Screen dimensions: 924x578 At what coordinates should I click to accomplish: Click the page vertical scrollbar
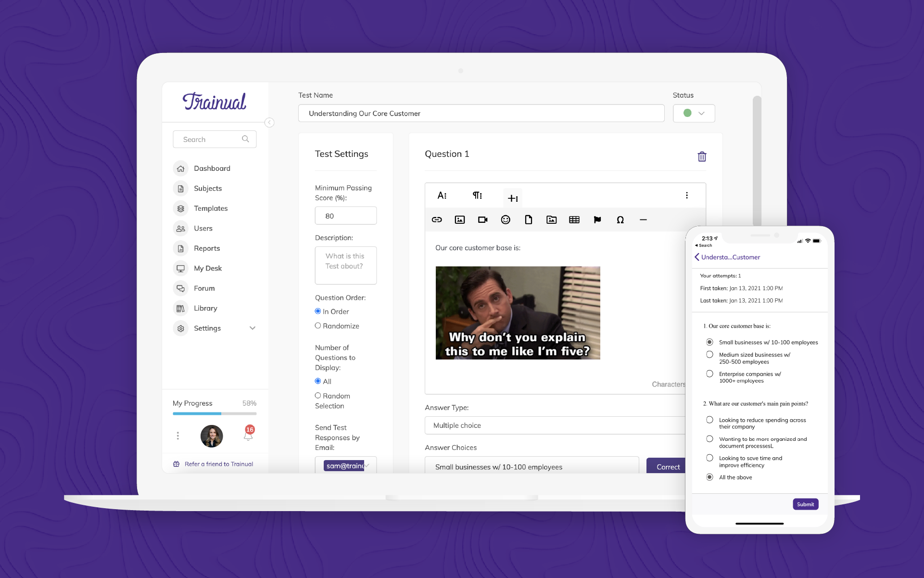(757, 161)
